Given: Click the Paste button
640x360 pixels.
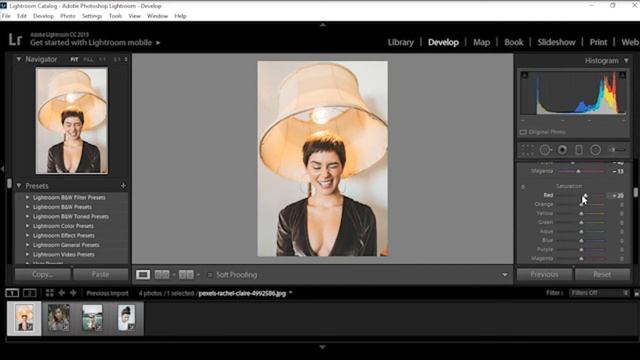Looking at the screenshot, I should point(100,274).
